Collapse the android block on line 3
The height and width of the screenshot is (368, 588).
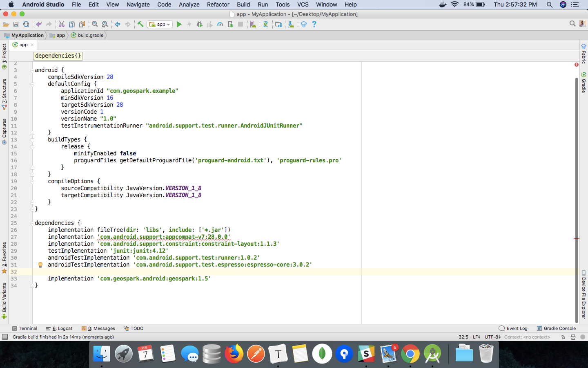[x=32, y=70]
